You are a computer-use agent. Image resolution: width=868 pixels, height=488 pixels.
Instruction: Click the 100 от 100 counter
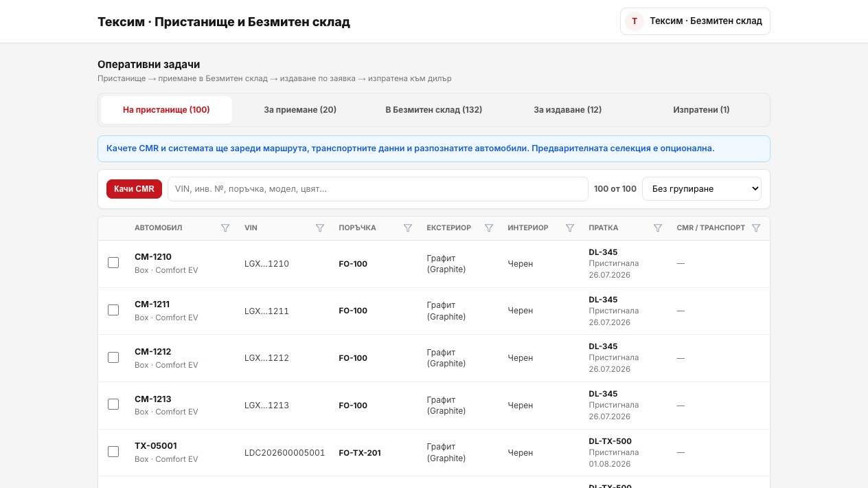click(615, 189)
